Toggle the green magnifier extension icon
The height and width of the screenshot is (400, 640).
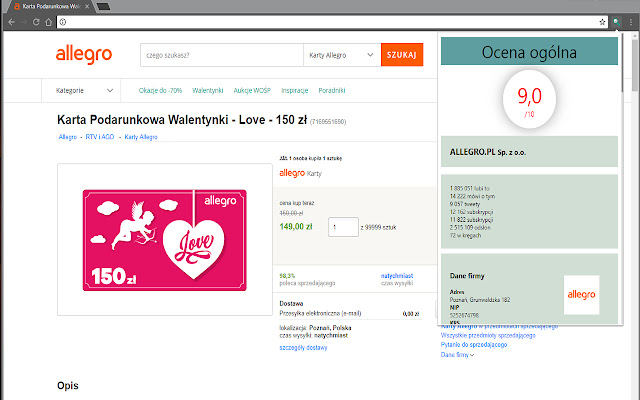pyautogui.click(x=616, y=22)
